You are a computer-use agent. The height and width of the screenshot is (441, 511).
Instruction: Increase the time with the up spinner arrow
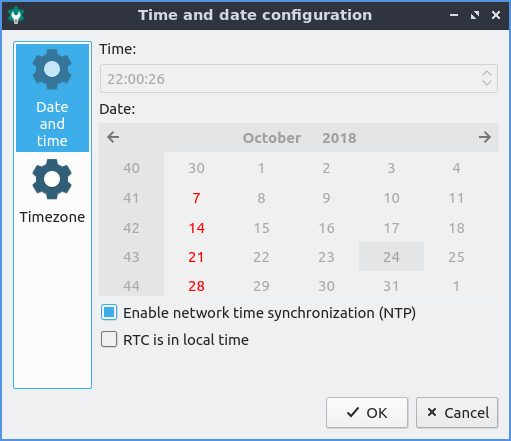click(x=487, y=74)
